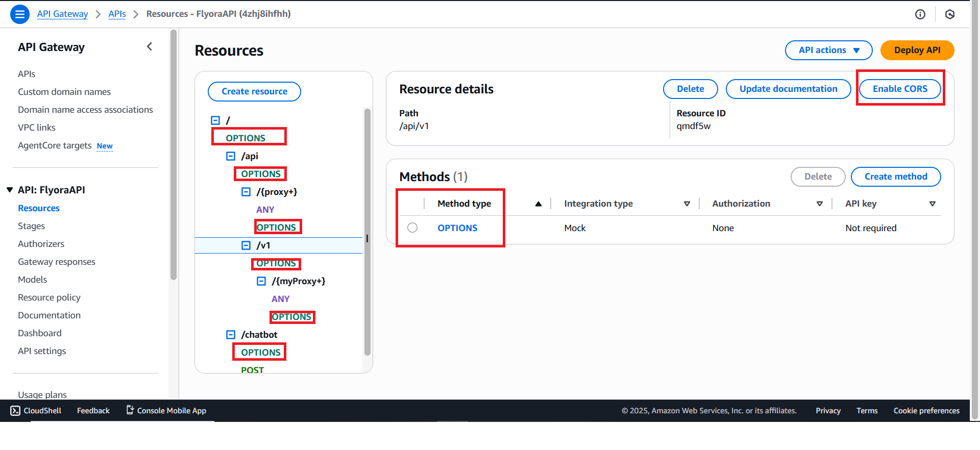Collapse the /{myProxy+} resource node
Screen dimensions: 980x450
(261, 281)
